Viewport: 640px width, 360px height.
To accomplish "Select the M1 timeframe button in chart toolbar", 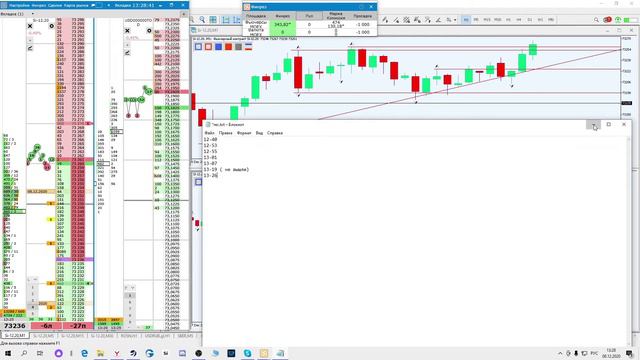I will click(x=466, y=20).
